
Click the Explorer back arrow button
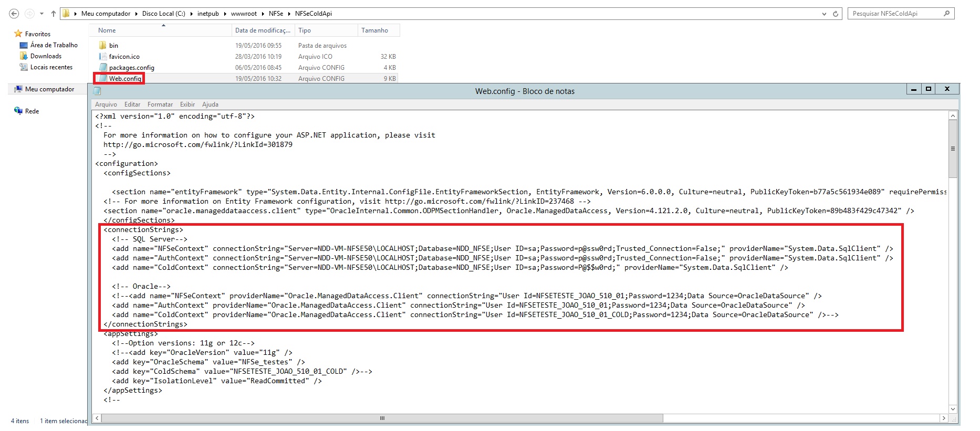pos(14,14)
